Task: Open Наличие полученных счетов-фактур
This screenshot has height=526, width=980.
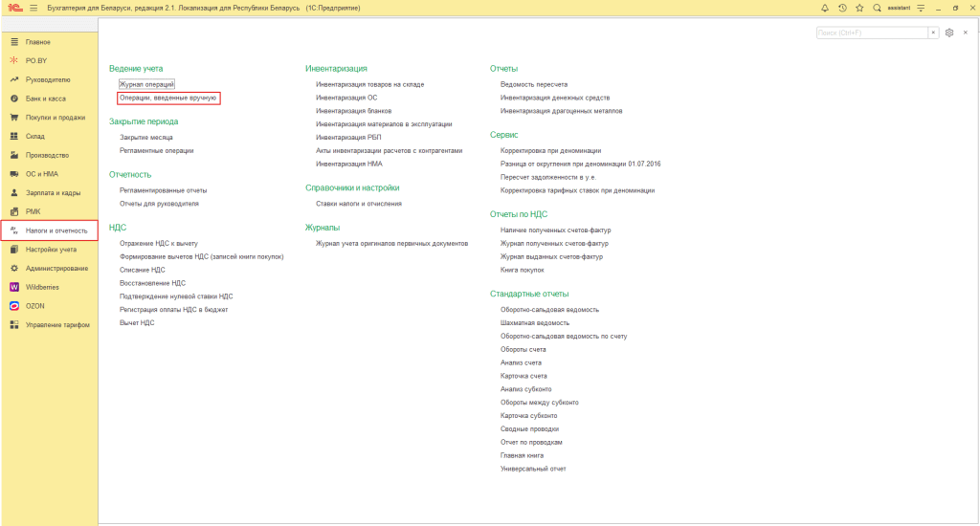Action: [555, 230]
